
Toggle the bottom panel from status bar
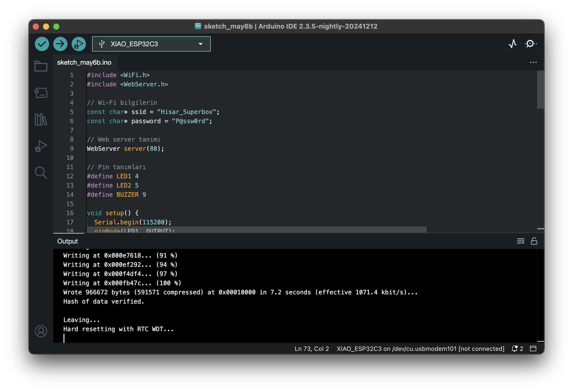point(533,349)
